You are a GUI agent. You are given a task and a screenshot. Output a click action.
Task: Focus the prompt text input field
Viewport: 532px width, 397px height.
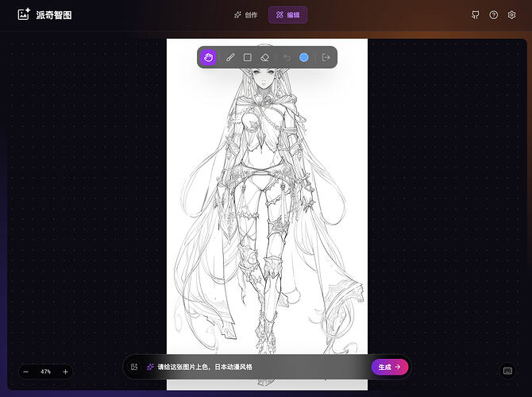pyautogui.click(x=261, y=367)
